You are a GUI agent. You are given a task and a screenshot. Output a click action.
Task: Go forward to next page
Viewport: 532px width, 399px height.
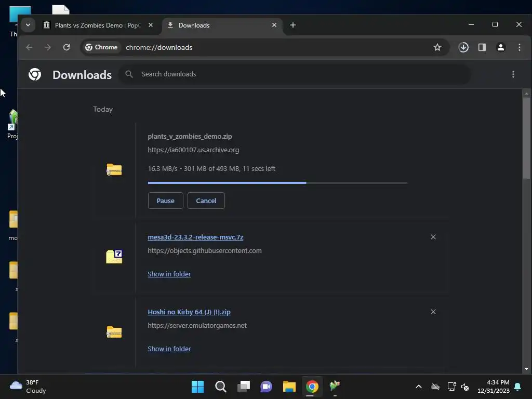point(48,47)
